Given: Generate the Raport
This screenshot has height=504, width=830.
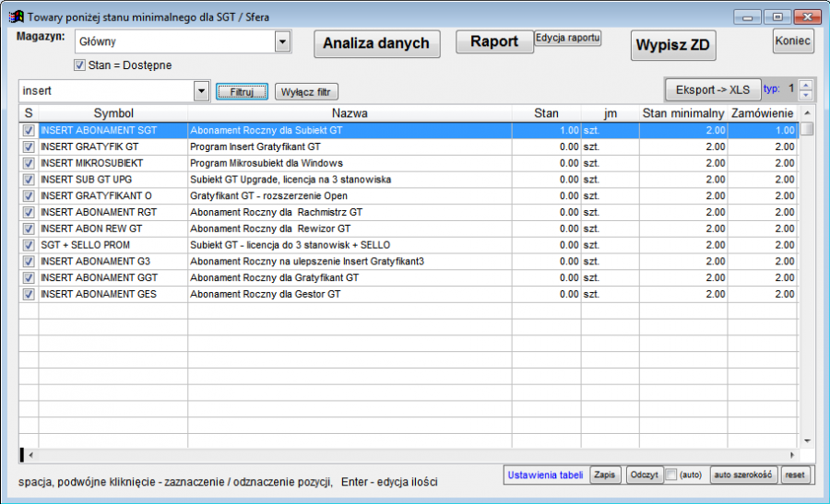Looking at the screenshot, I should coord(494,41).
